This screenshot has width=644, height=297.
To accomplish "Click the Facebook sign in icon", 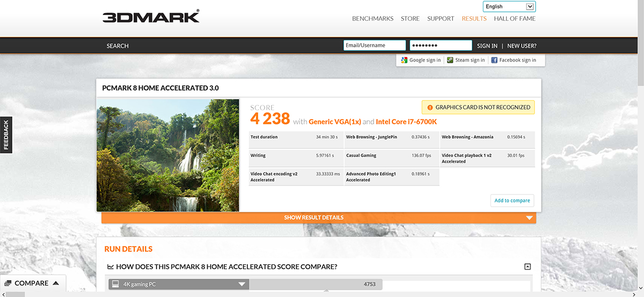I will pyautogui.click(x=494, y=60).
